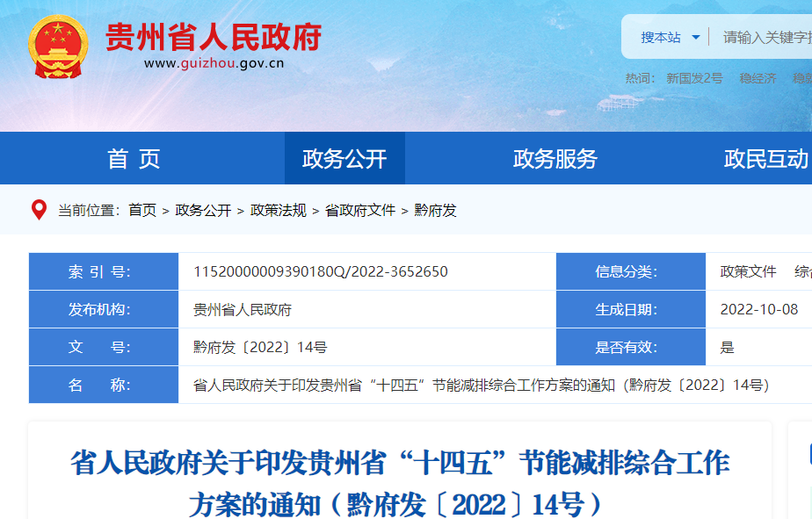812x519 pixels.
Task: Go to the 政务服务 navigation tab
Action: 555,159
